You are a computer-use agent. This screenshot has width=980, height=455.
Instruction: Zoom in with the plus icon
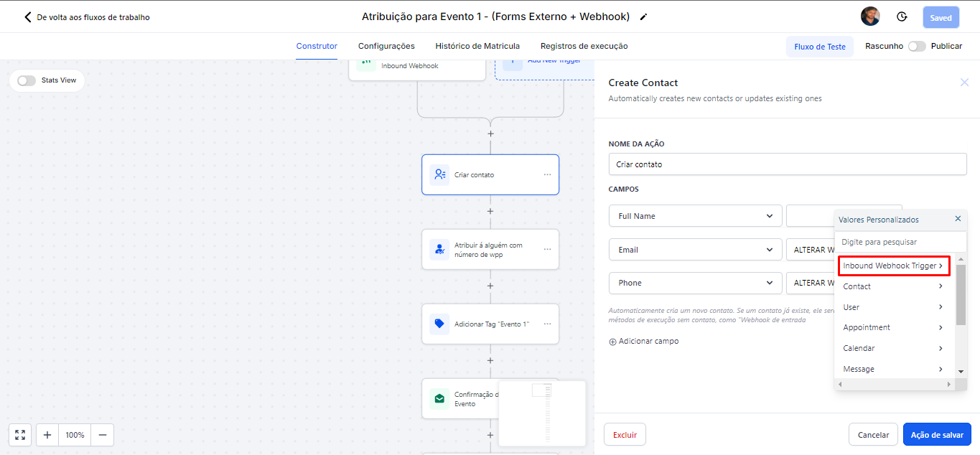click(47, 435)
